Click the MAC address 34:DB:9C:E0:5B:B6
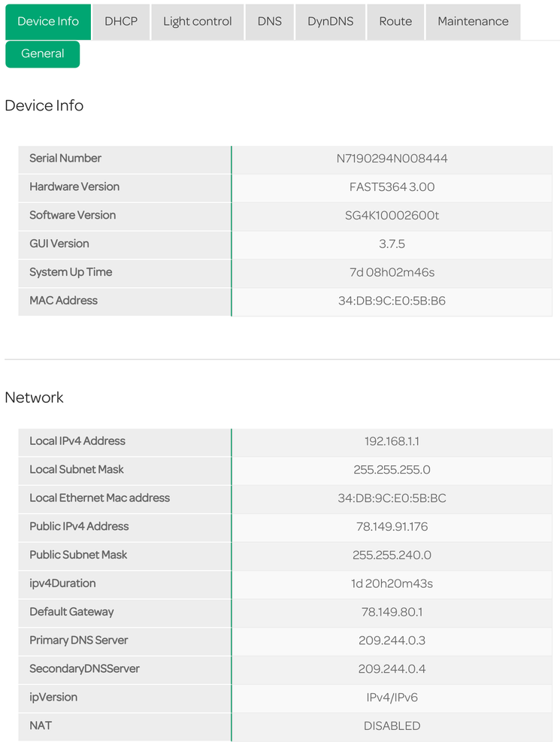Viewport: 560px width, 751px height. [x=392, y=301]
